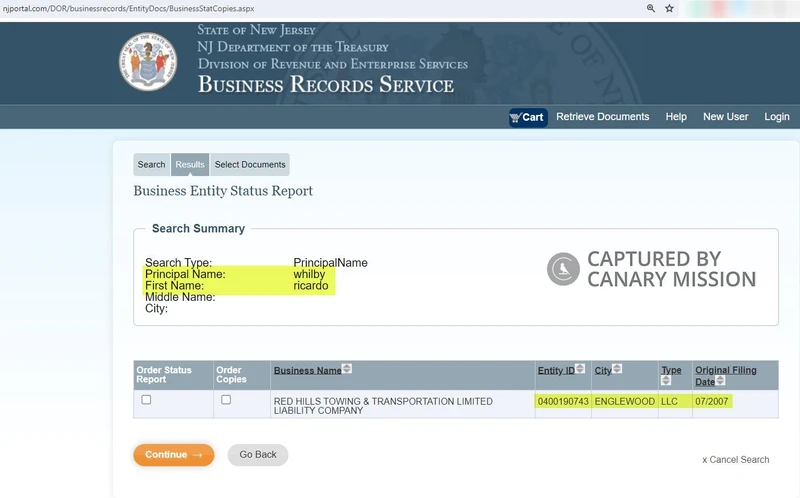This screenshot has width=800, height=498.
Task: Open the shopping Cart
Action: coord(527,117)
